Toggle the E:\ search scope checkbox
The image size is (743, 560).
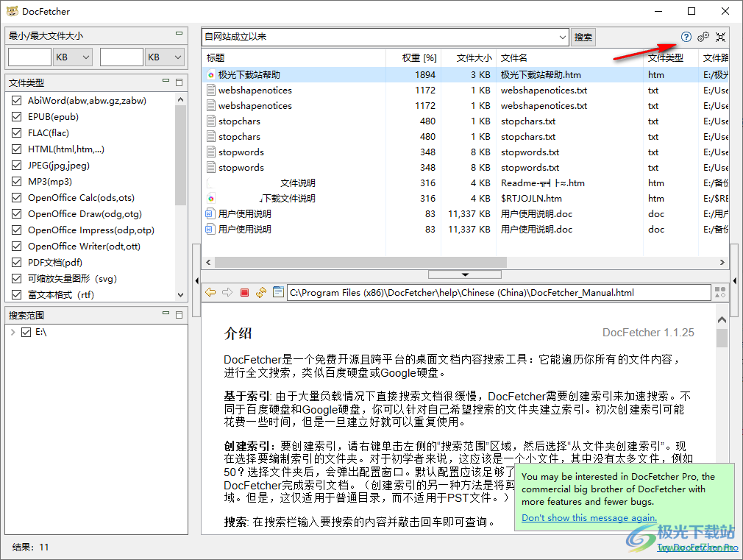pos(26,332)
